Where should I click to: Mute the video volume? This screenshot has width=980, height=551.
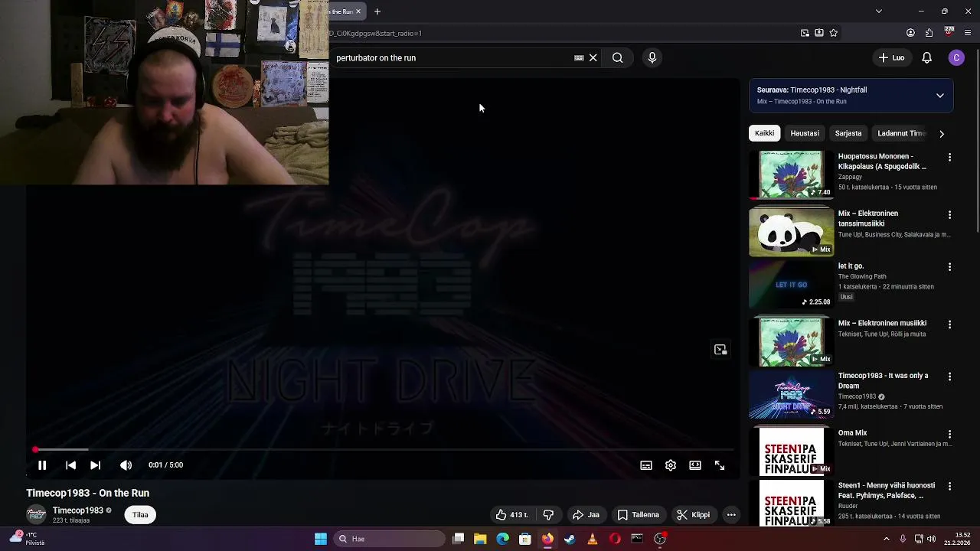[126, 465]
